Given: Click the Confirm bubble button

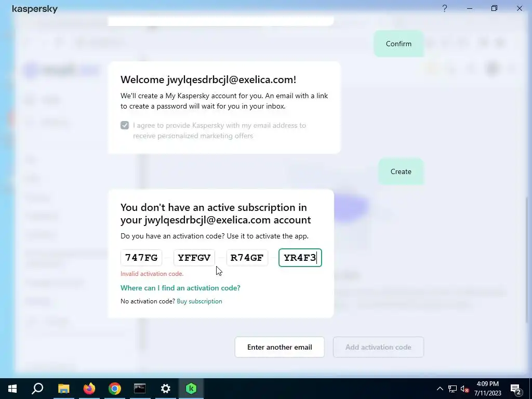Looking at the screenshot, I should point(398,44).
